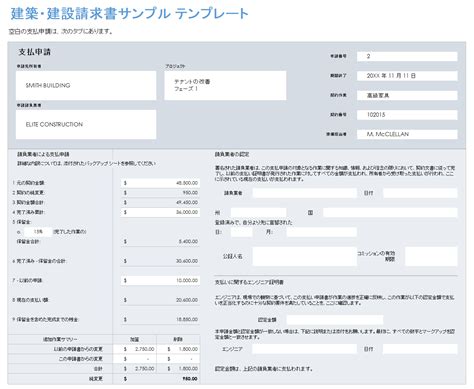The height and width of the screenshot is (389, 474).
Task: Click the 建築・建設請求書サンプル テンプレート page title
Action: point(129,14)
